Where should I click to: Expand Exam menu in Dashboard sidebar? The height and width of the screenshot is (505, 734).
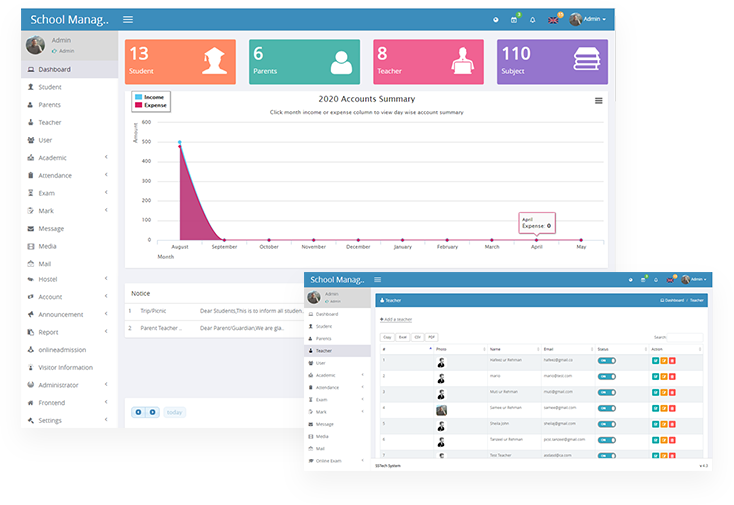tap(69, 193)
